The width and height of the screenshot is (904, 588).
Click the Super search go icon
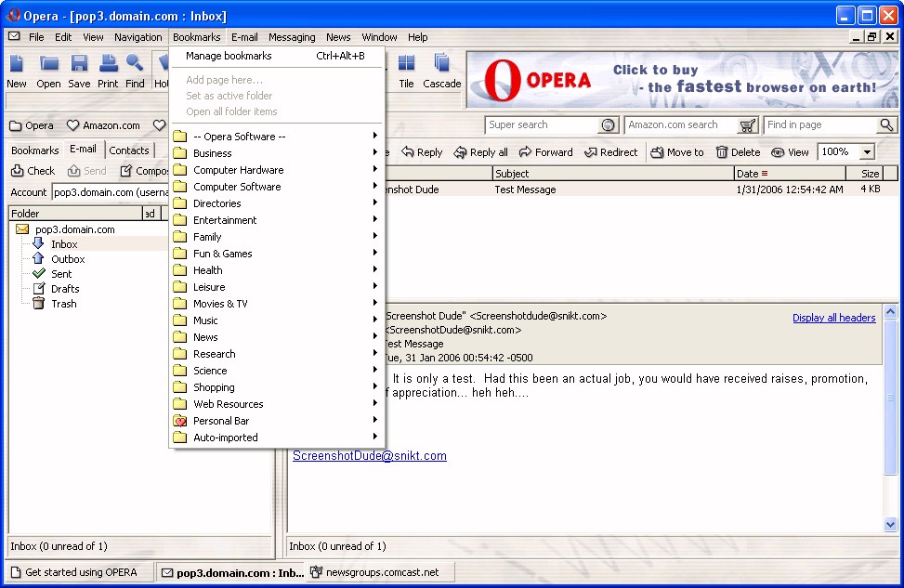(x=608, y=125)
